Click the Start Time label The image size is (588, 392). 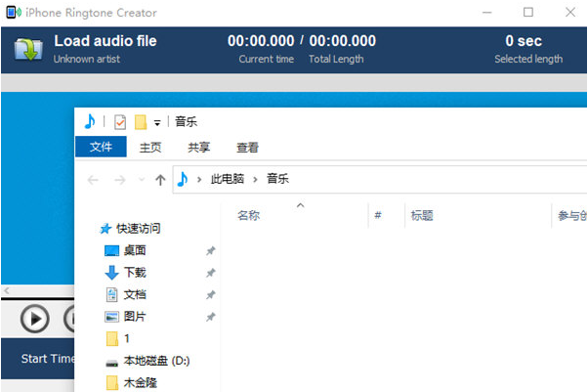[x=48, y=359]
